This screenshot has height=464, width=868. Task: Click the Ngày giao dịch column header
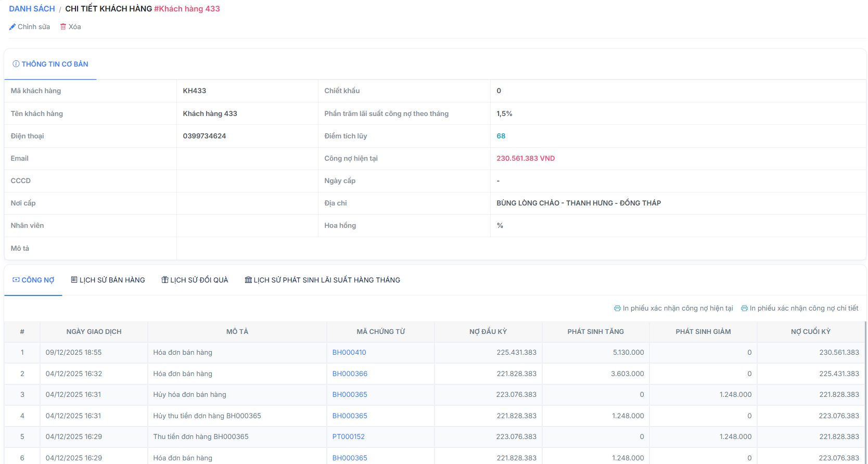[94, 331]
